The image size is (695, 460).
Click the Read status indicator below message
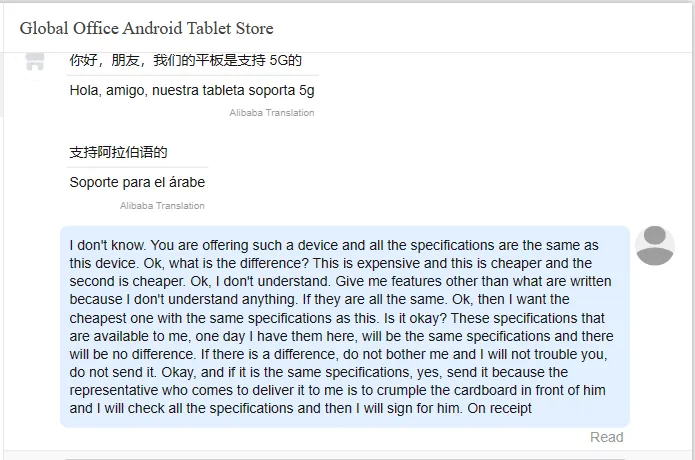[x=606, y=437]
